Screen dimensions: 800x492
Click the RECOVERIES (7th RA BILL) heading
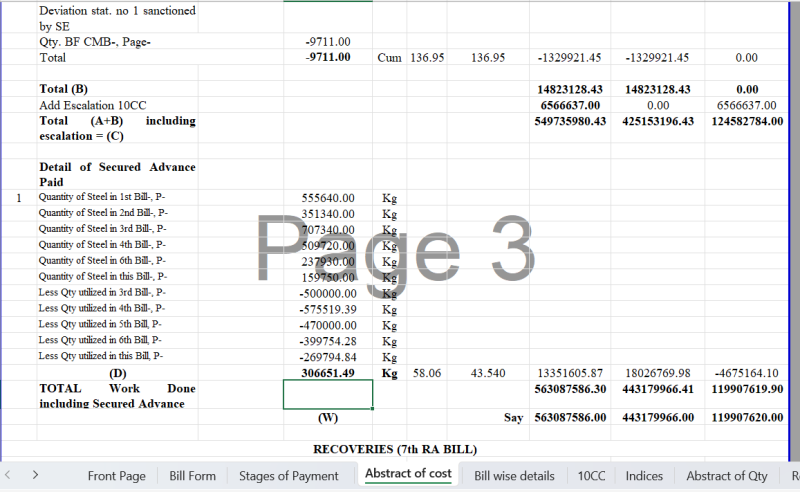click(x=395, y=449)
